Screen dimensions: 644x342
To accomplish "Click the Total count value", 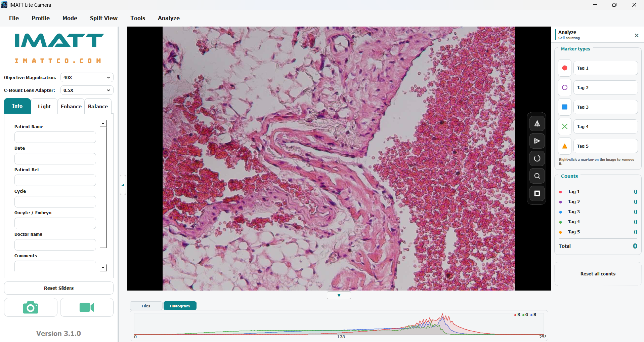I will pos(635,246).
